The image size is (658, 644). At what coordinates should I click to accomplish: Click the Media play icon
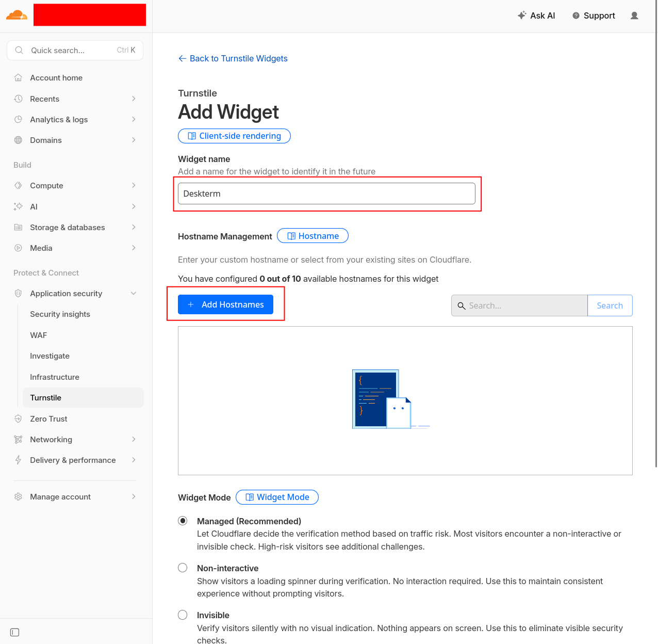point(18,248)
